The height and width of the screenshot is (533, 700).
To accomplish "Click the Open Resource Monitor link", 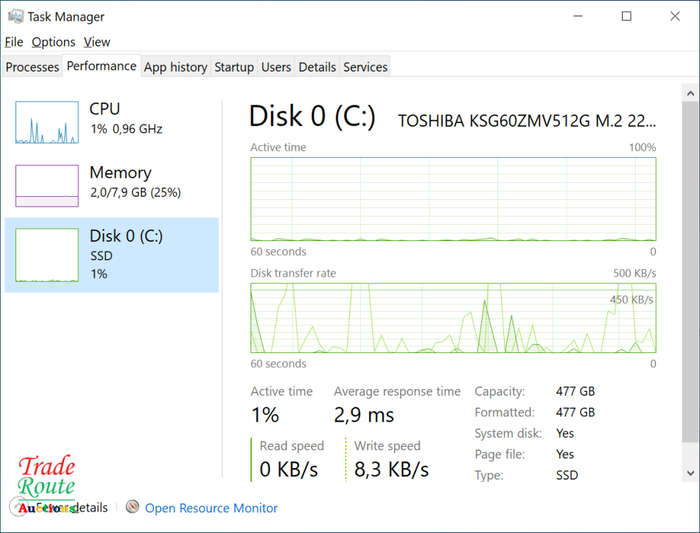I will 211,508.
